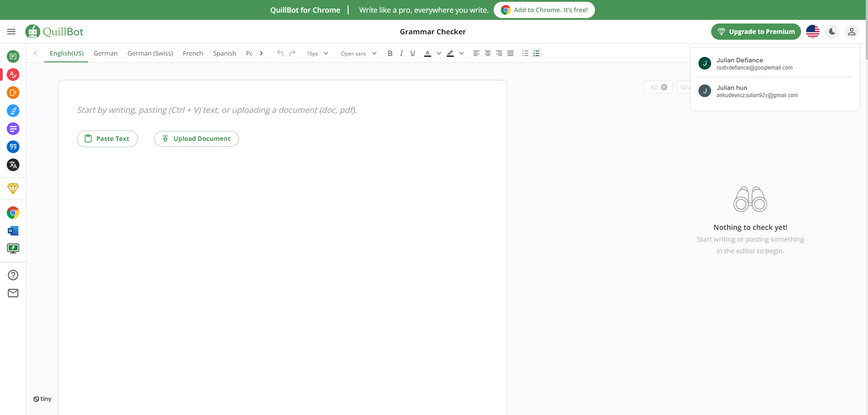
Task: Open the hamburger navigation menu
Action: click(11, 32)
